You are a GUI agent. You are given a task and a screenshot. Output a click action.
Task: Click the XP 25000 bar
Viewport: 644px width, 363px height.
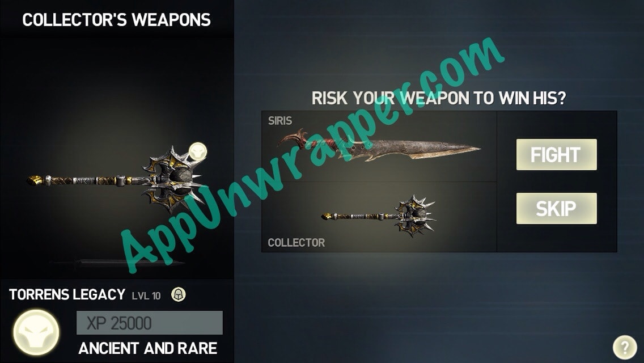(150, 323)
